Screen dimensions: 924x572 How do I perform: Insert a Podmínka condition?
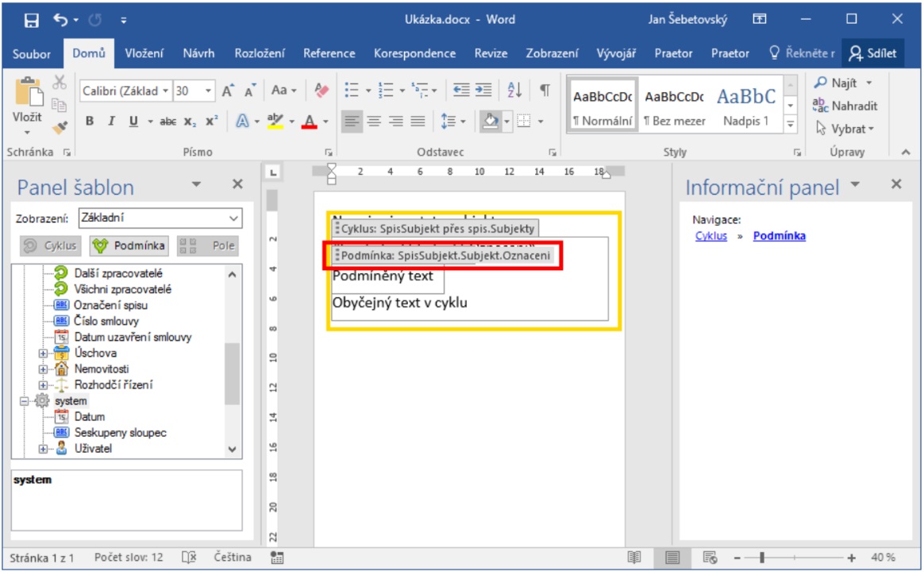[129, 245]
